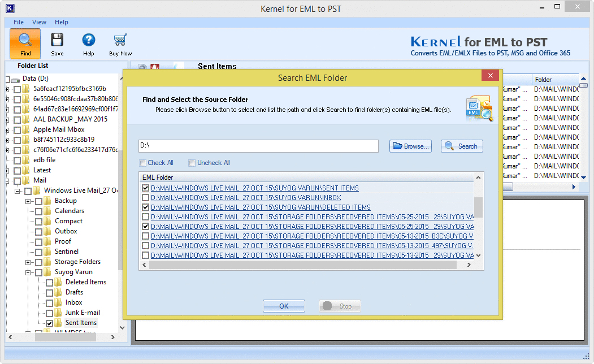594x364 pixels.
Task: Click scroll right arrow of Folder List
Action: (113, 337)
